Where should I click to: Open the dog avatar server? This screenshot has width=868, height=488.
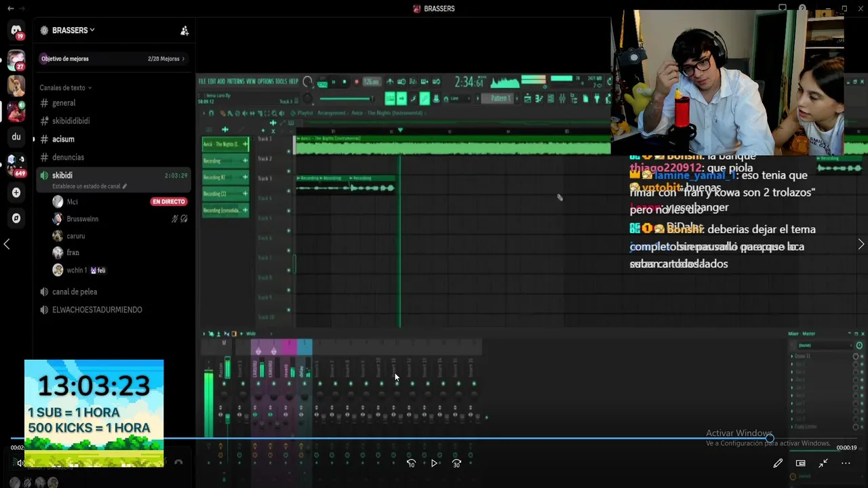click(x=16, y=85)
